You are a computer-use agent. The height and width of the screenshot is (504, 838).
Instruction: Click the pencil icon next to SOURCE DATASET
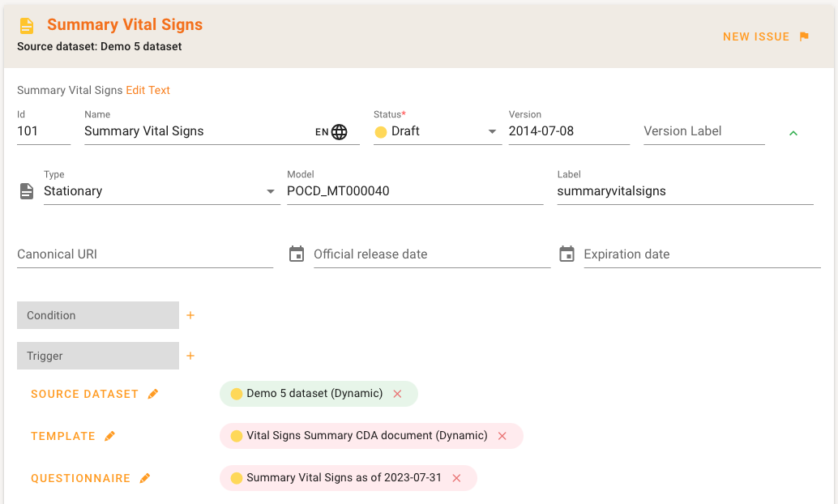153,395
